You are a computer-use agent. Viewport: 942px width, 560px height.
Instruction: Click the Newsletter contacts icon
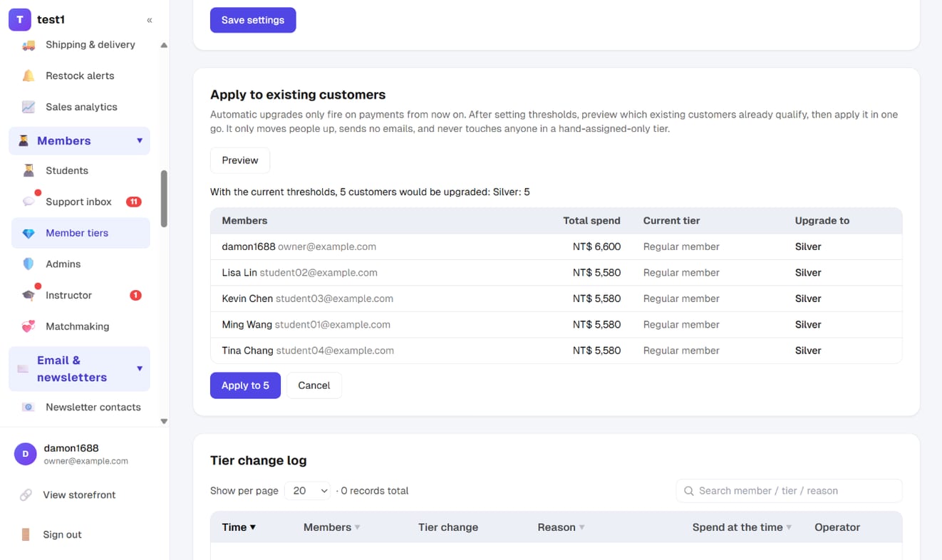[29, 408]
